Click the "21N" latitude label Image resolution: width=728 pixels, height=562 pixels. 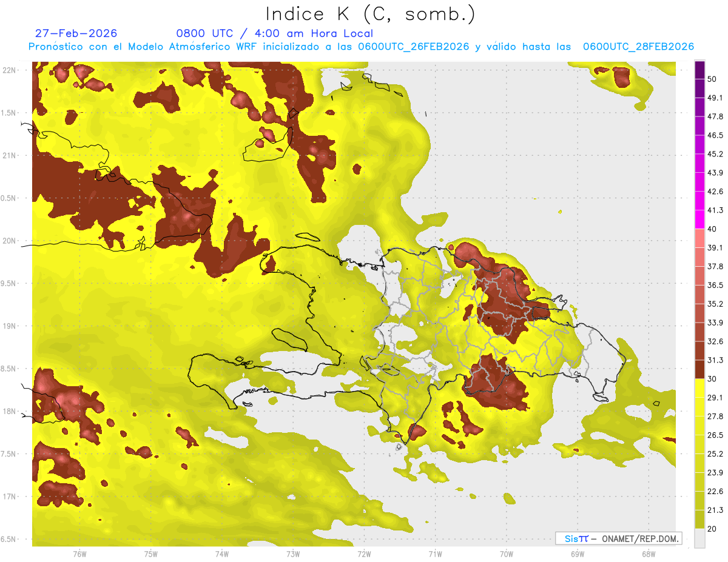(10, 156)
